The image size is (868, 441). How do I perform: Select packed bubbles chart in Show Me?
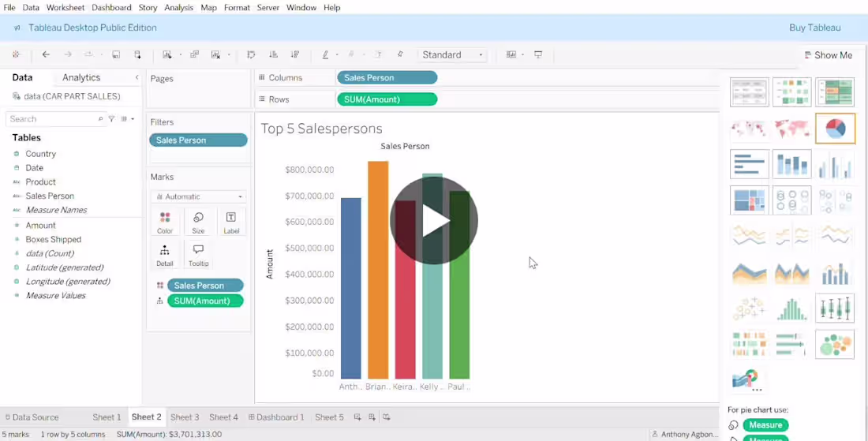pyautogui.click(x=835, y=344)
